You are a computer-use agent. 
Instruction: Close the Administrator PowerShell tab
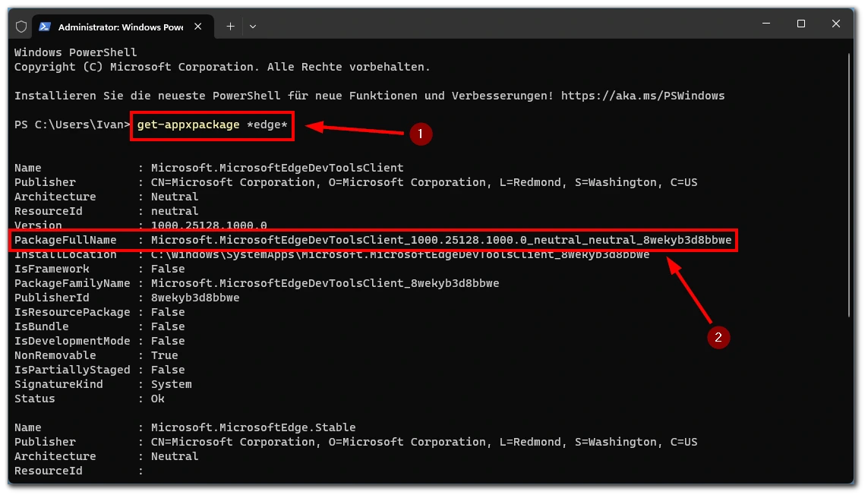pyautogui.click(x=197, y=27)
